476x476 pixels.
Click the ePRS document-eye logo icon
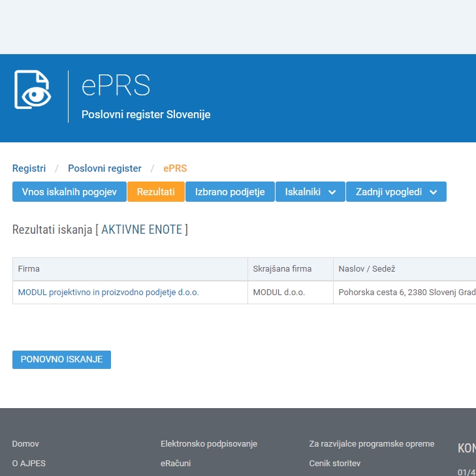pyautogui.click(x=33, y=89)
